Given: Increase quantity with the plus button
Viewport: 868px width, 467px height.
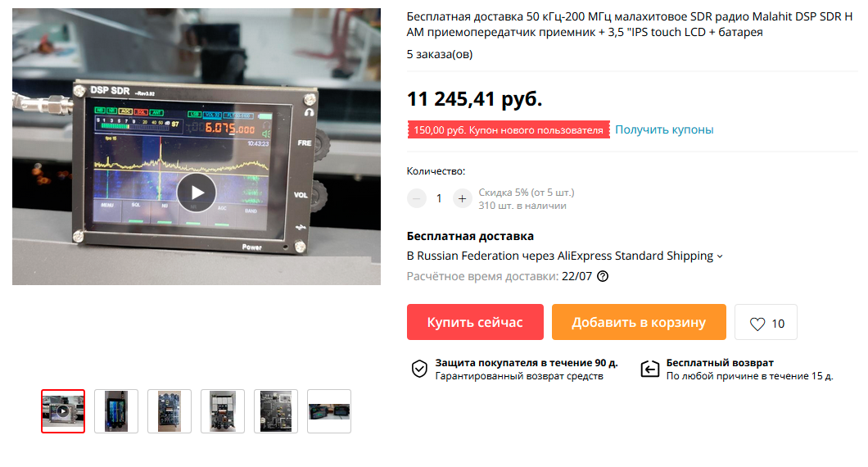Looking at the screenshot, I should pos(462,198).
